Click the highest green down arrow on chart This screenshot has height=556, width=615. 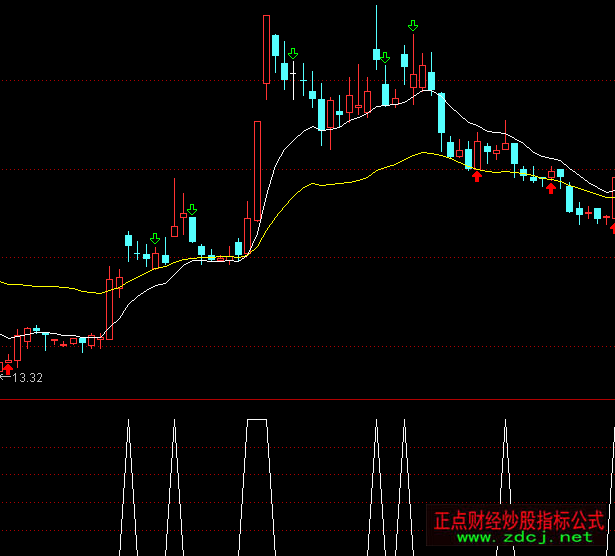pyautogui.click(x=413, y=25)
